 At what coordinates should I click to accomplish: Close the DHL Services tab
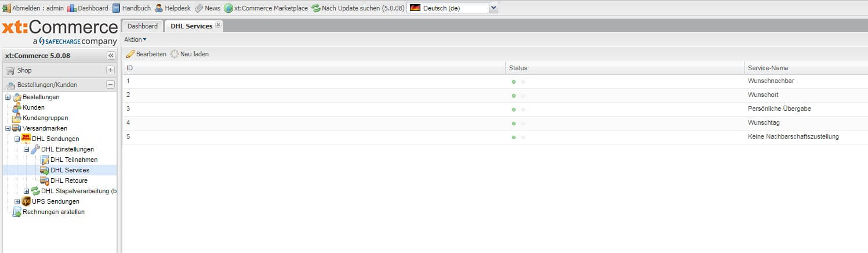218,25
